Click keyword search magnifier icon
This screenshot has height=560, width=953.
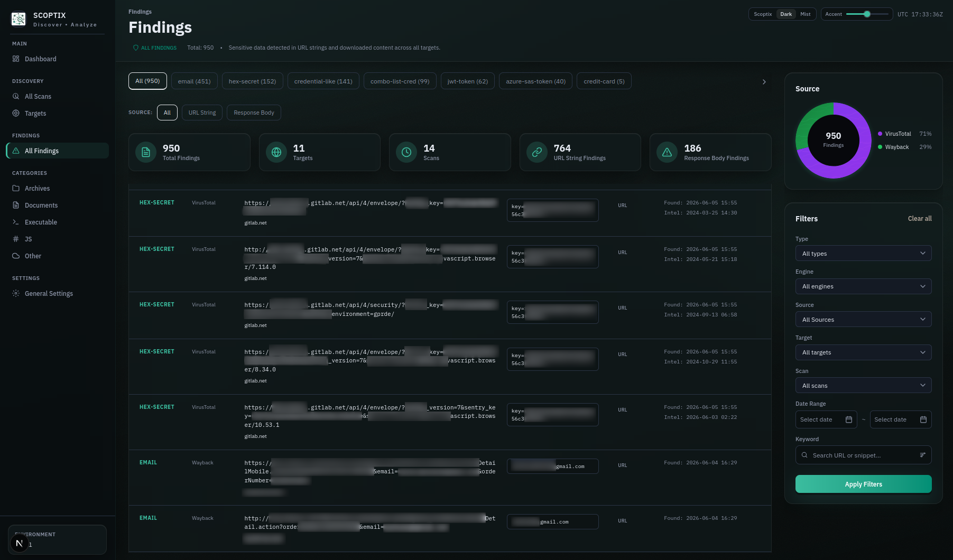(804, 455)
